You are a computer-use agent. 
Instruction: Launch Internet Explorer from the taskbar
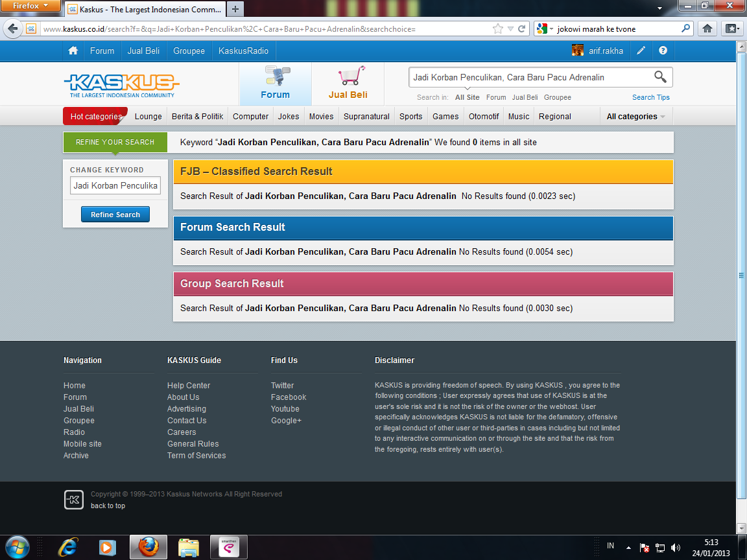tap(68, 547)
